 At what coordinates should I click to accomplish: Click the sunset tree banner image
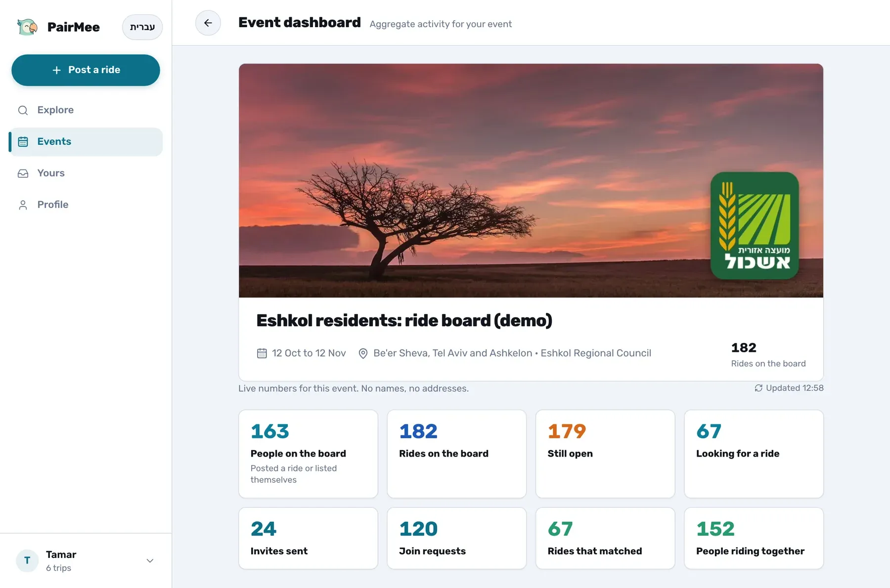click(x=531, y=180)
